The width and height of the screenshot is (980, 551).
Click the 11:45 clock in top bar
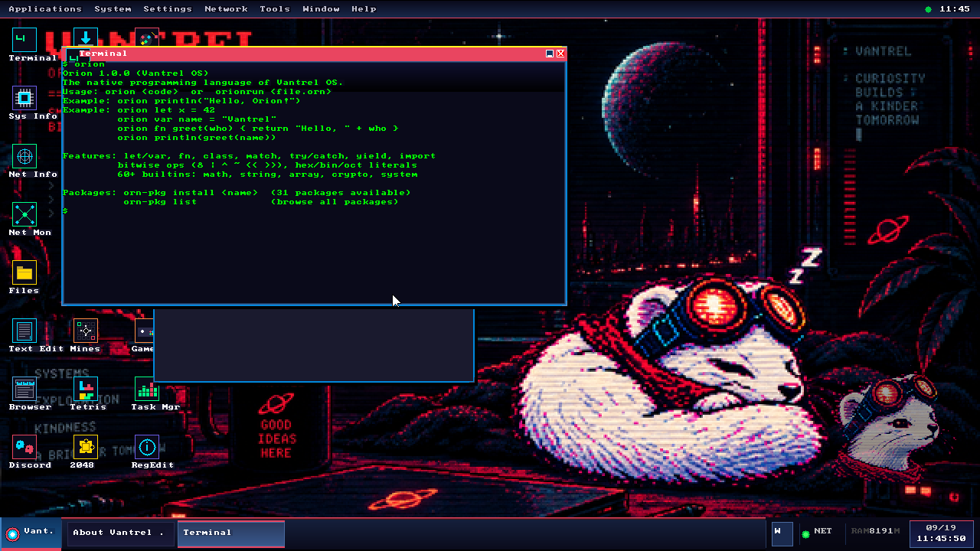coord(954,9)
